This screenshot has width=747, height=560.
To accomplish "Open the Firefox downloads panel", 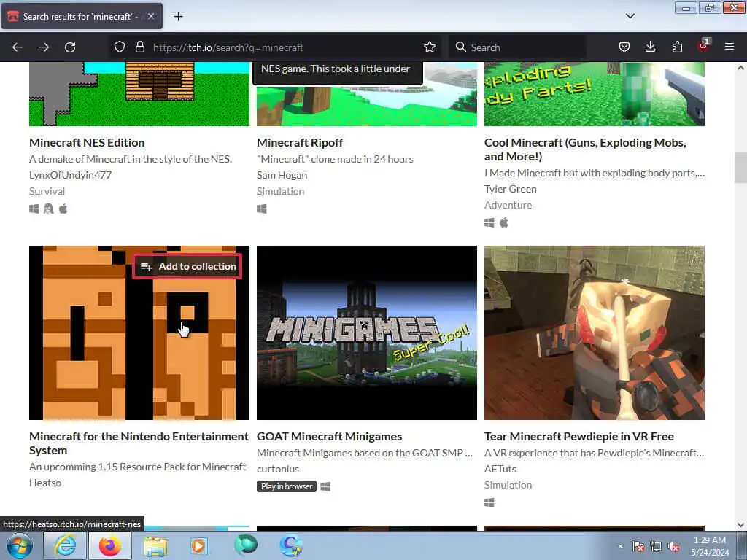I will (x=650, y=47).
